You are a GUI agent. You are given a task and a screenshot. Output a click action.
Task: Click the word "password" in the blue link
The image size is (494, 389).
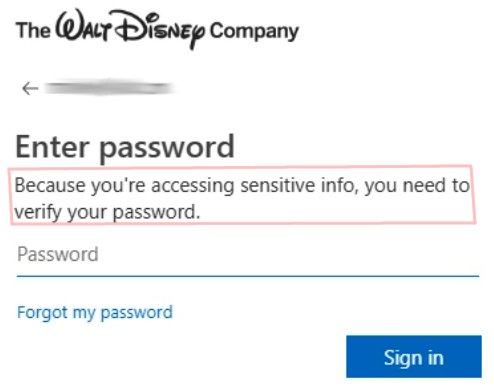click(137, 313)
